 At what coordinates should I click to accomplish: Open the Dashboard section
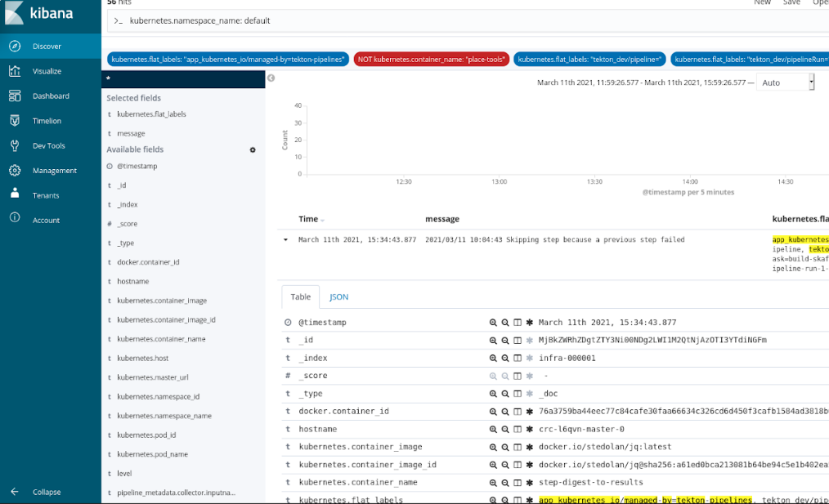point(50,96)
